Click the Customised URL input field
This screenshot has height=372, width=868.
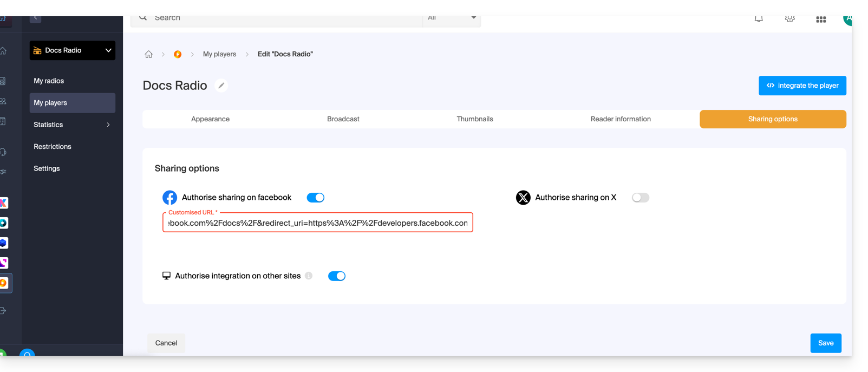(317, 223)
